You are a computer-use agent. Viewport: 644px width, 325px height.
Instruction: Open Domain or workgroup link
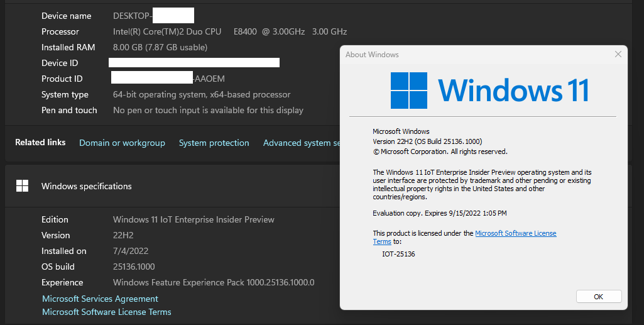pos(122,143)
